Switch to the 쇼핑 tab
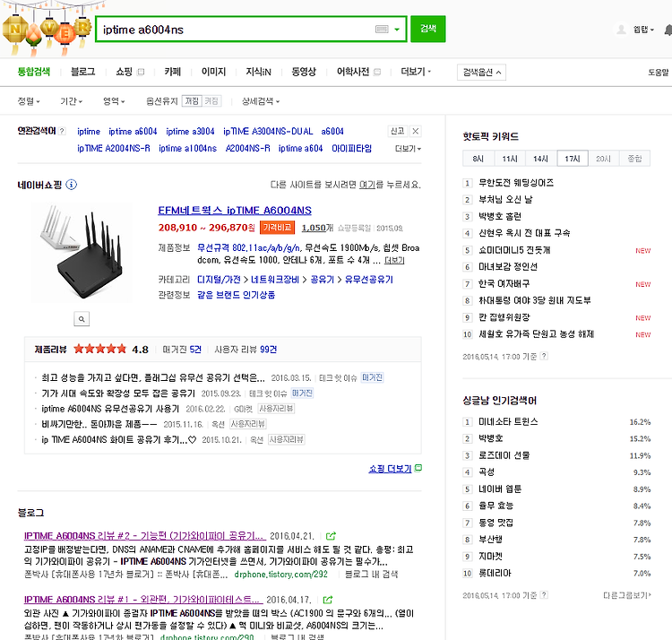The width and height of the screenshot is (672, 640). (x=124, y=72)
